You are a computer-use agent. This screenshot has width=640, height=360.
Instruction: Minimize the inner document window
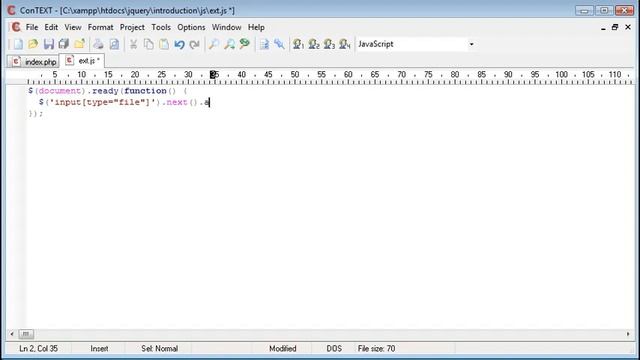[x=603, y=28]
